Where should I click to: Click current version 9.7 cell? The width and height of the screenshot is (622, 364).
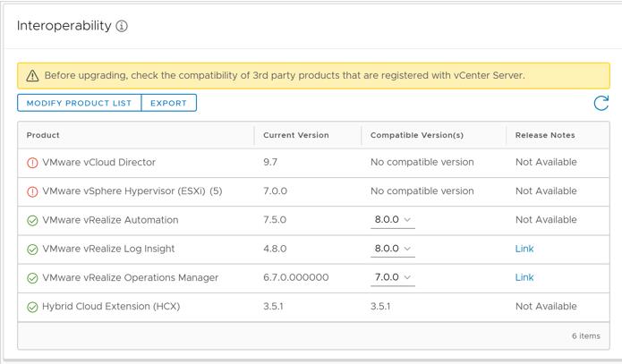coord(270,162)
